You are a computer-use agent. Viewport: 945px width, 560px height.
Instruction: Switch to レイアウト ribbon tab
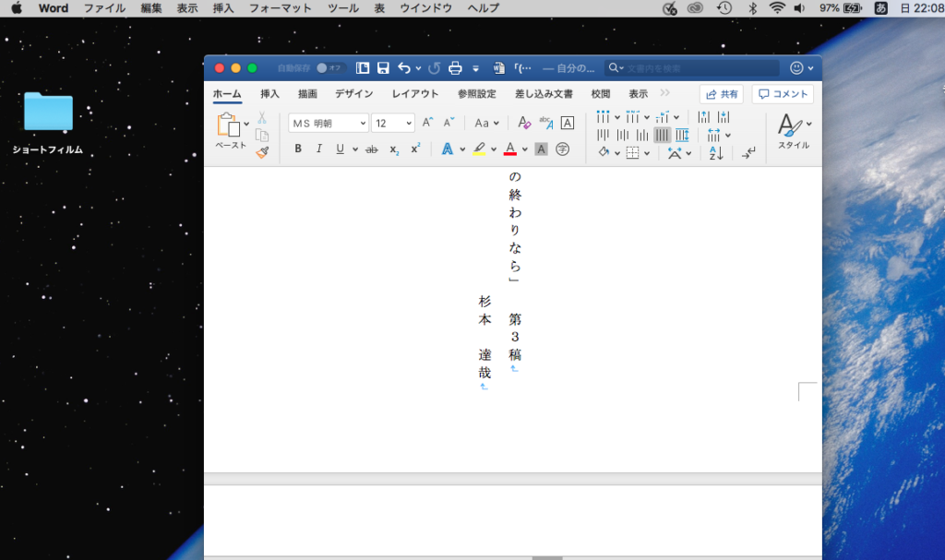[x=415, y=93]
